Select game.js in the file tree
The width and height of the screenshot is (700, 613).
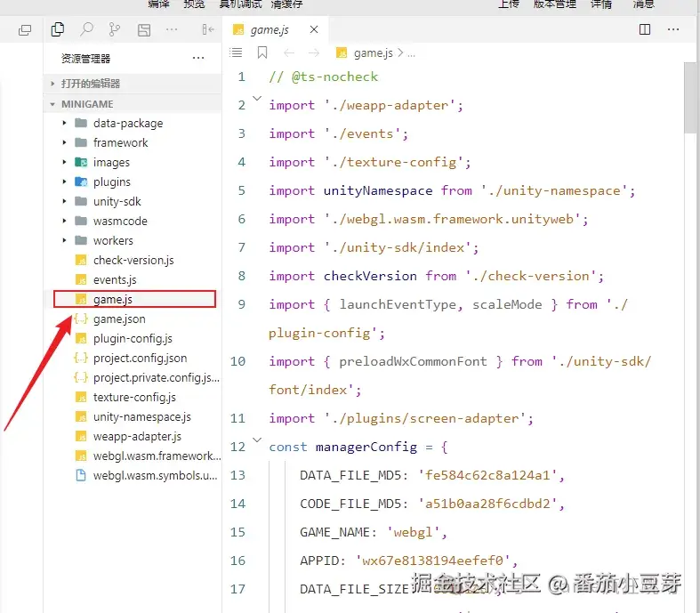(134, 299)
